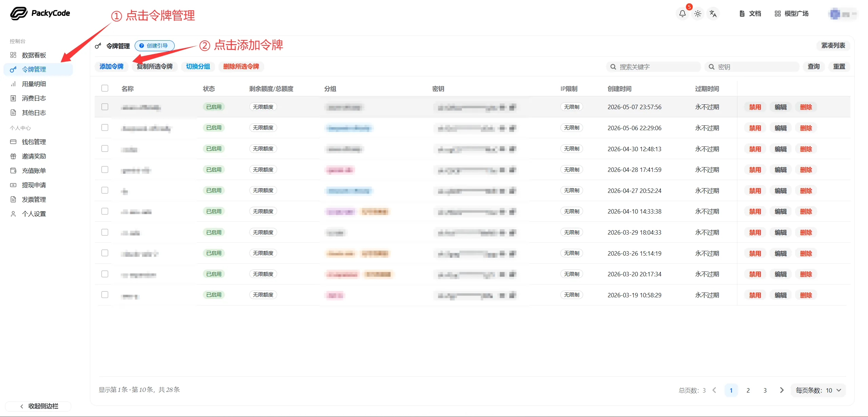Click the 名称 column header

click(128, 89)
